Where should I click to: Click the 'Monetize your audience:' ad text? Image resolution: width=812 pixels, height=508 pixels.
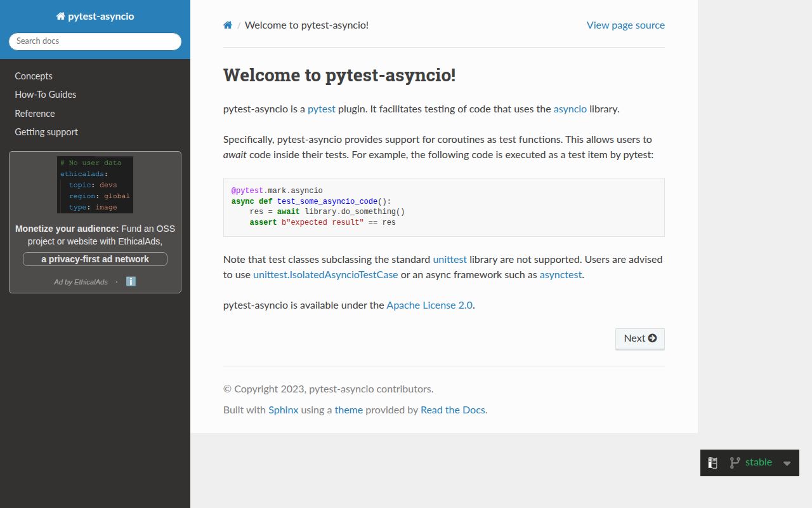click(x=67, y=229)
